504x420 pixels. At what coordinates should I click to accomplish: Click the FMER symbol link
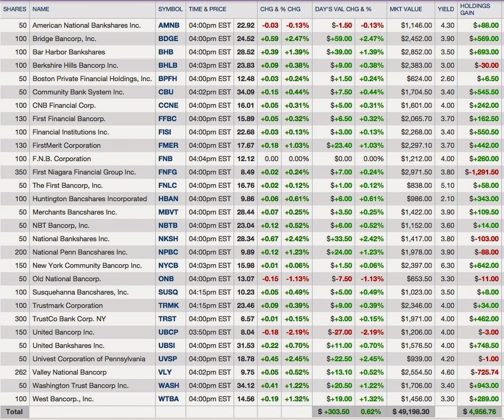(168, 145)
